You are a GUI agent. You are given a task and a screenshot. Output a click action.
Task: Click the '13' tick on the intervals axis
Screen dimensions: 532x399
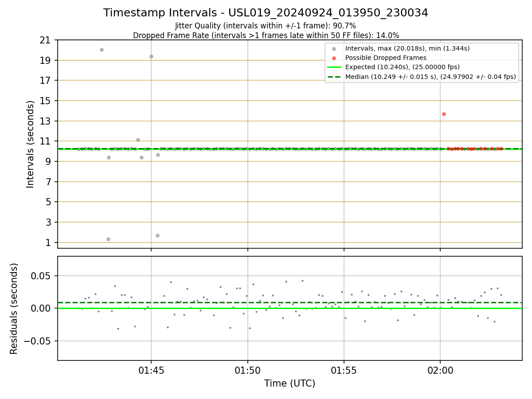tap(45, 121)
